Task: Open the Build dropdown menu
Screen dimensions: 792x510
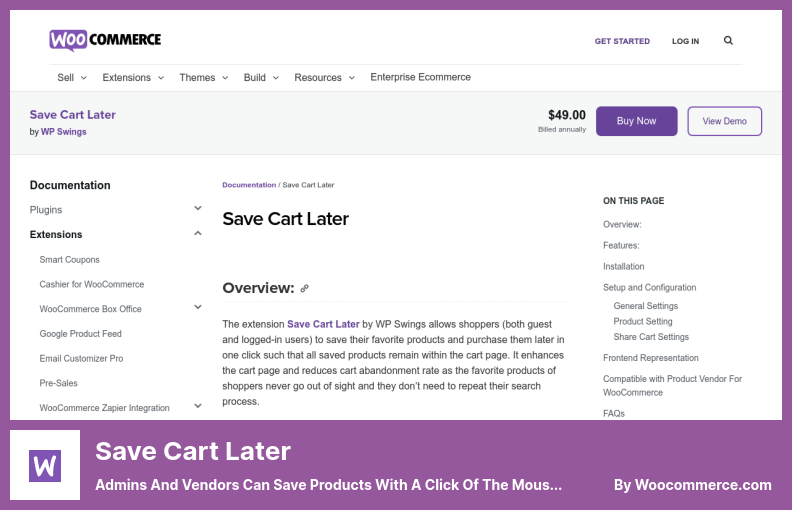Action: coord(261,77)
